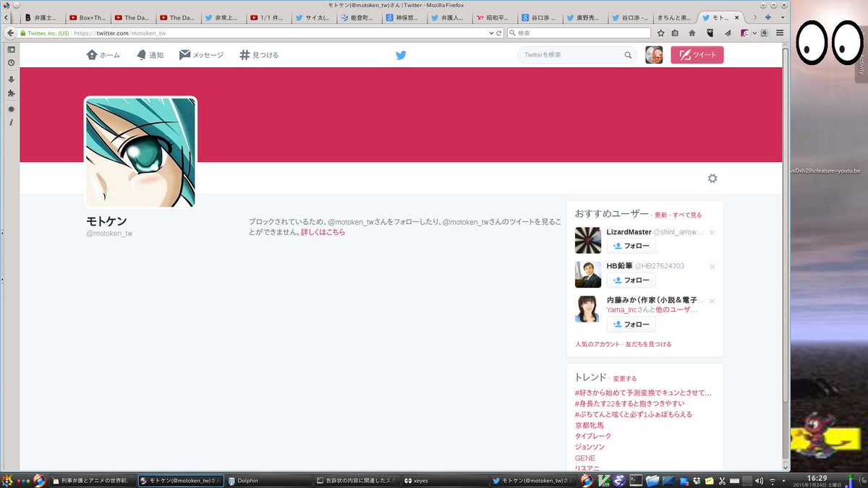868x488 pixels.
Task: Open Firefox bookmarks list icon
Action: (x=676, y=33)
